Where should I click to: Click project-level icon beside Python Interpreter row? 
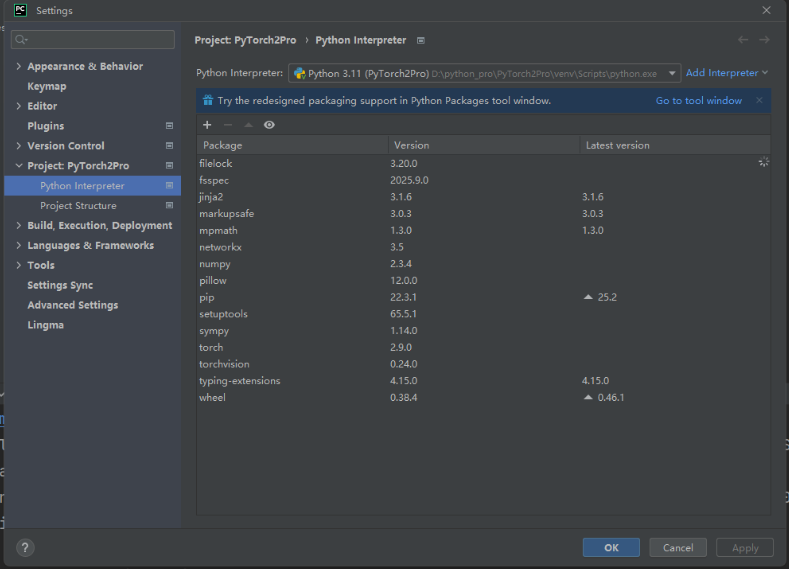(170, 185)
